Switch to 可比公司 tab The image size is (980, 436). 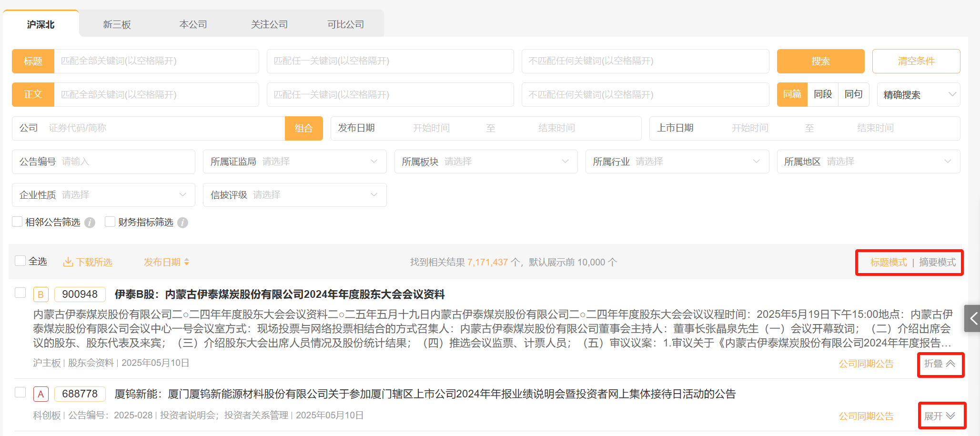point(346,24)
